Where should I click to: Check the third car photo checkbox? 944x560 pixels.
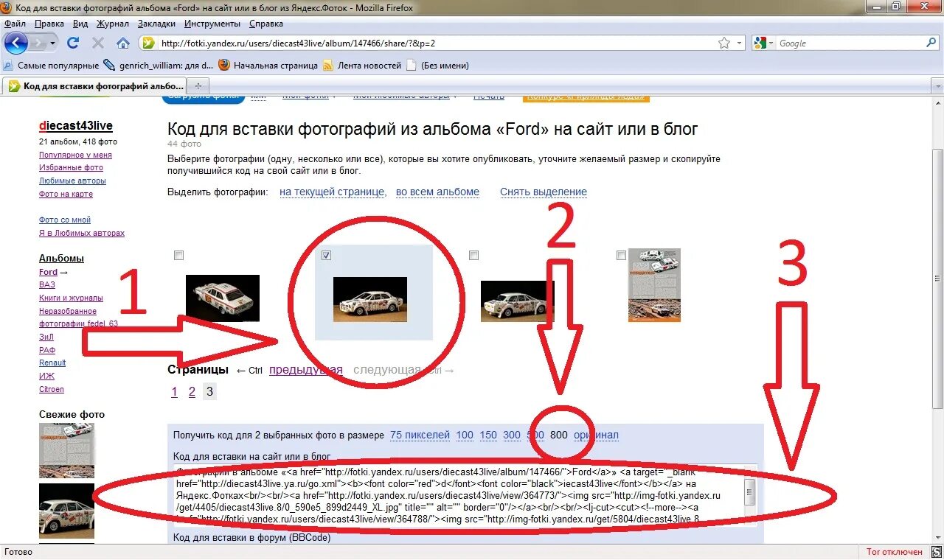point(473,256)
